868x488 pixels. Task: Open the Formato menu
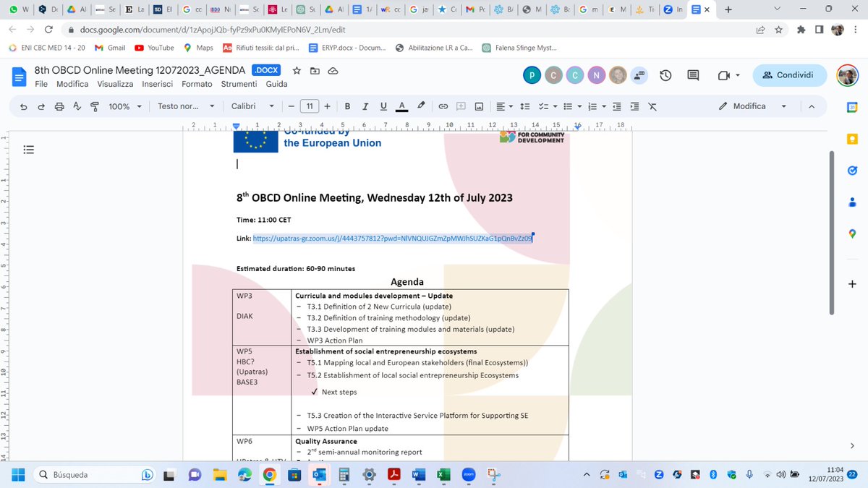tap(197, 84)
